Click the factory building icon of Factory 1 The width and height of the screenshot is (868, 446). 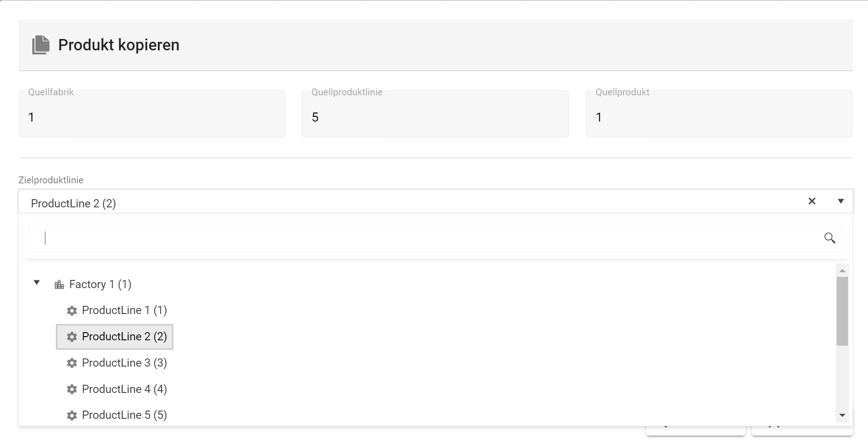click(59, 284)
